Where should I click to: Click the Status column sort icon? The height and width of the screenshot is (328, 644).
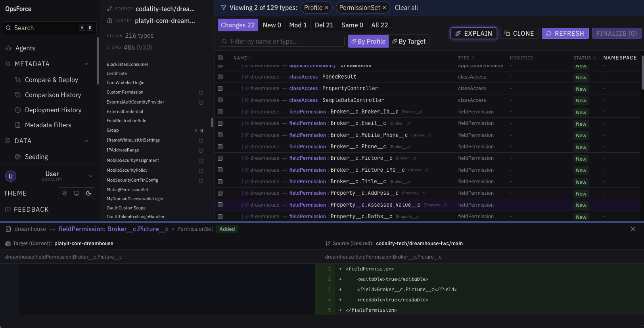[x=594, y=58]
